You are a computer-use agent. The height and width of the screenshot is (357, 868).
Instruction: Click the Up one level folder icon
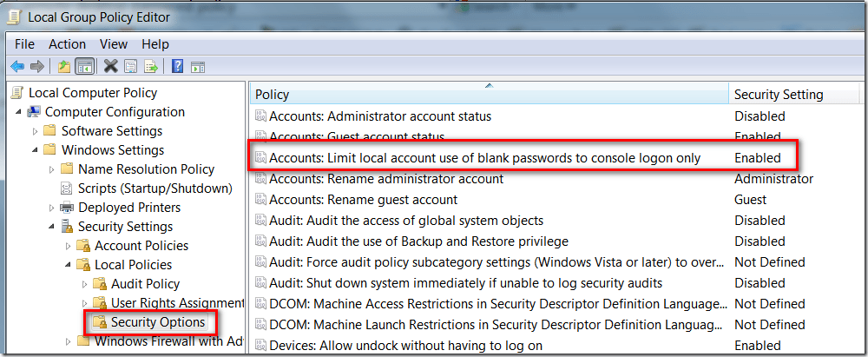63,67
